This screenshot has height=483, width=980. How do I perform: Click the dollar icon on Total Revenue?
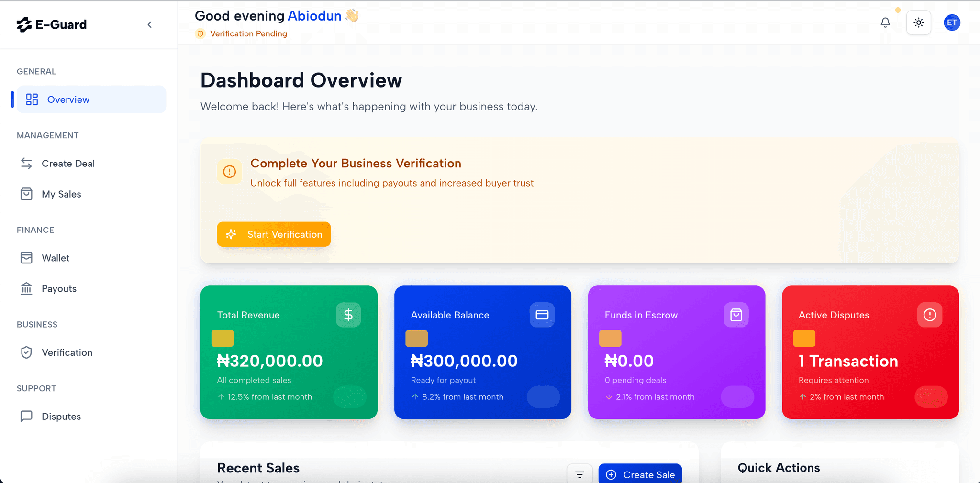348,315
